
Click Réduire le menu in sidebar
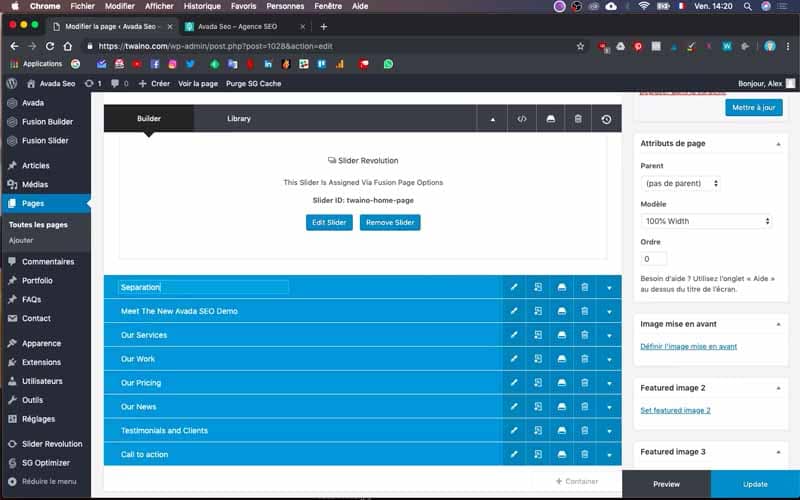[43, 481]
